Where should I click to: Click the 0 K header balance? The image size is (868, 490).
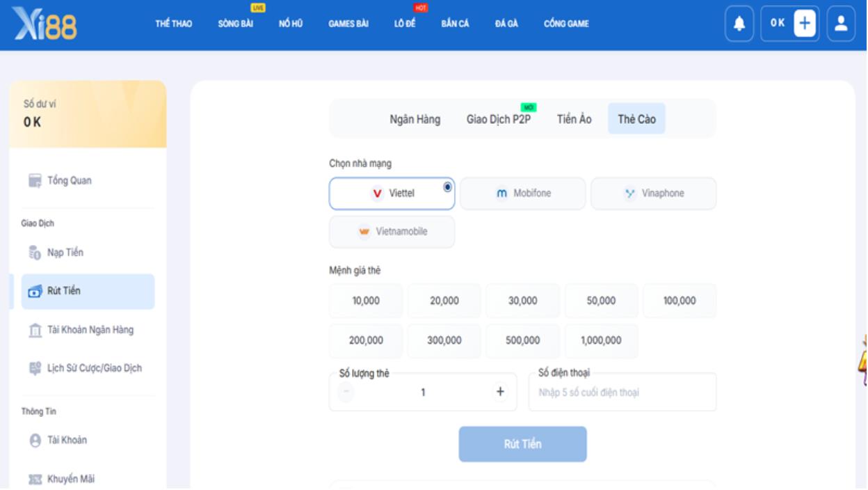(x=778, y=23)
